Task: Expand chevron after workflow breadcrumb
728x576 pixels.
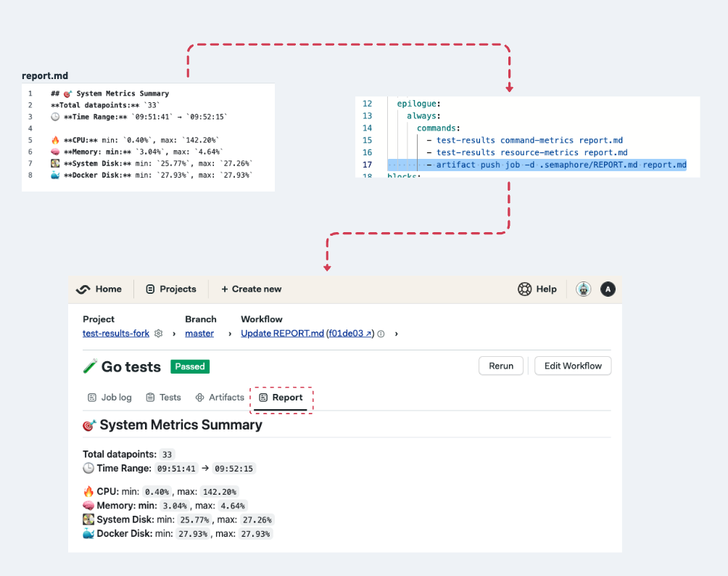Action: (396, 334)
